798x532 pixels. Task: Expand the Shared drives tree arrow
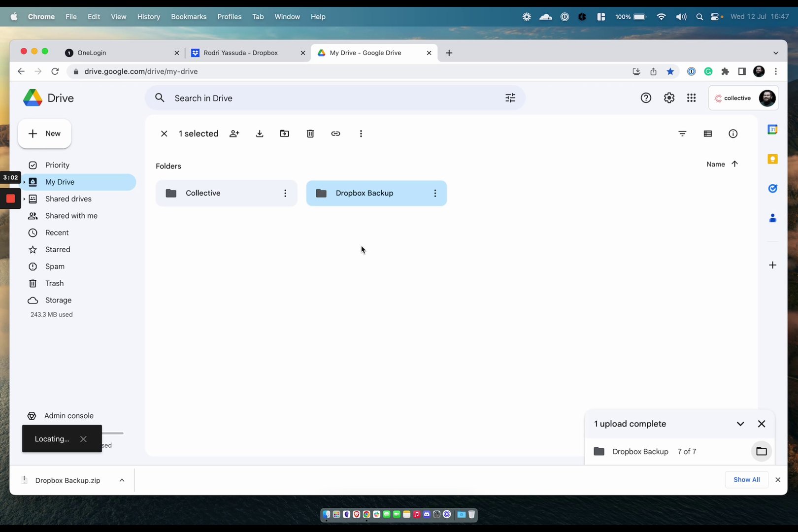click(24, 199)
